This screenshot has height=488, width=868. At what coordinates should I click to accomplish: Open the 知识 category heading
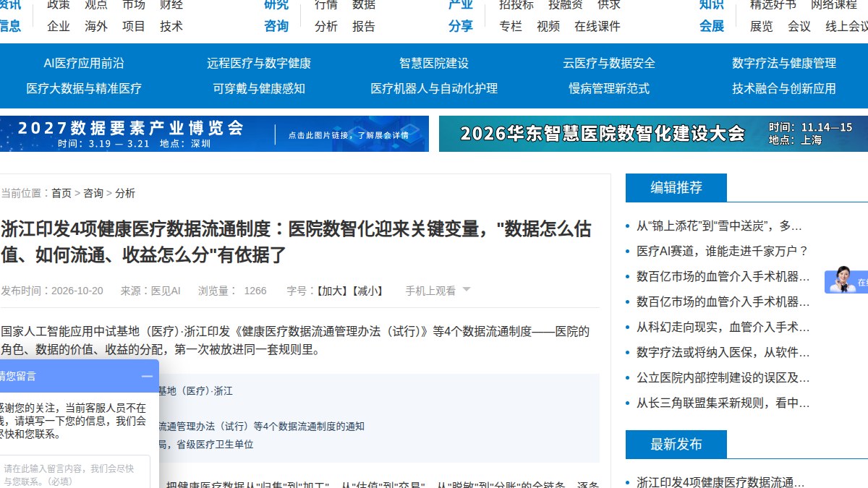(x=712, y=4)
